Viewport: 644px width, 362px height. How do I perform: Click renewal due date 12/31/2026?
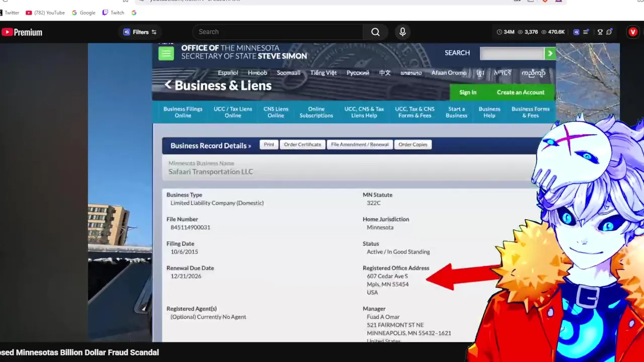click(186, 276)
